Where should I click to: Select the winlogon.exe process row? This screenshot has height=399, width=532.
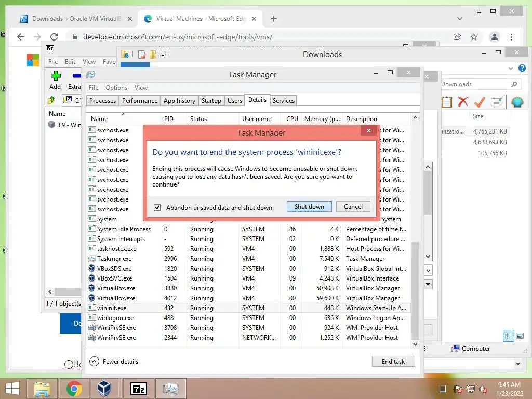pos(248,318)
